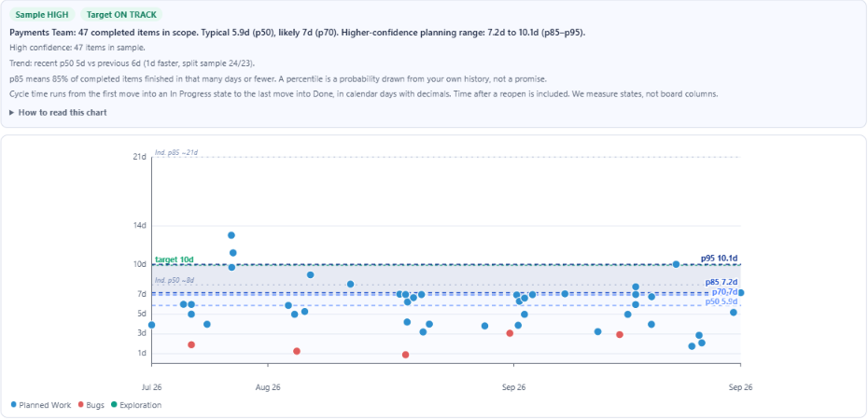Select the 'p85 7.2d' percentile label
The image size is (868, 420).
pyautogui.click(x=721, y=282)
